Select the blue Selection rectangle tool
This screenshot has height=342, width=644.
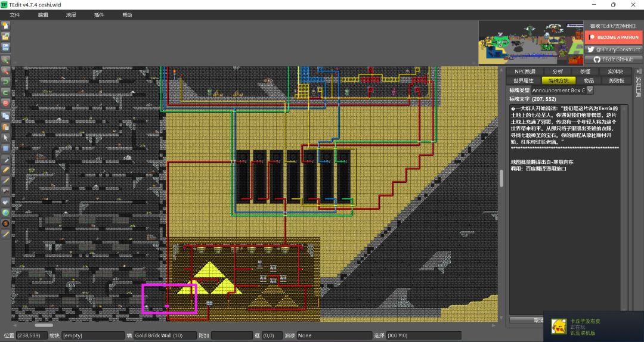(5, 148)
